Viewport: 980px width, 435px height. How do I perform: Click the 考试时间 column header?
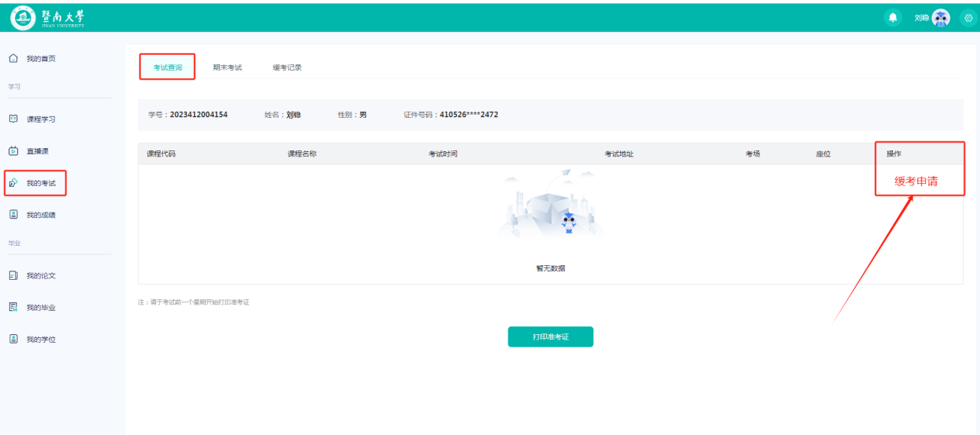(443, 154)
